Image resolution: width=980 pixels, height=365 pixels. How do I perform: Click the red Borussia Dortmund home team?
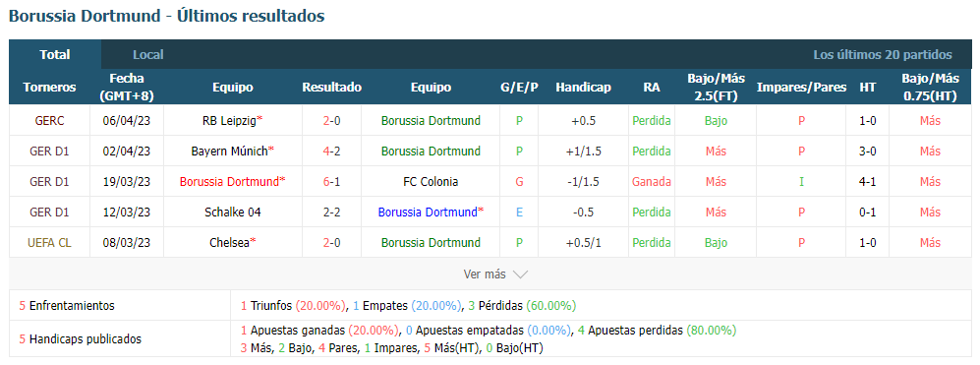(229, 182)
